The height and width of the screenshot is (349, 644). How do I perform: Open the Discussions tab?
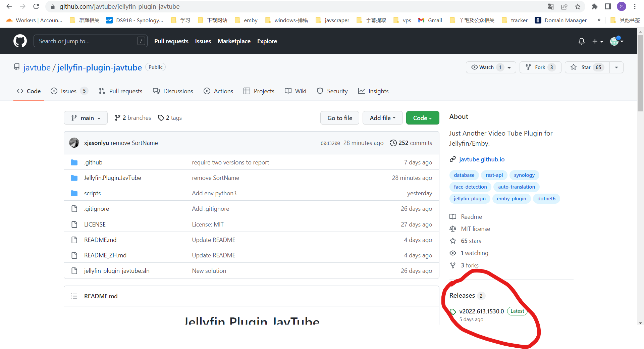coord(173,91)
